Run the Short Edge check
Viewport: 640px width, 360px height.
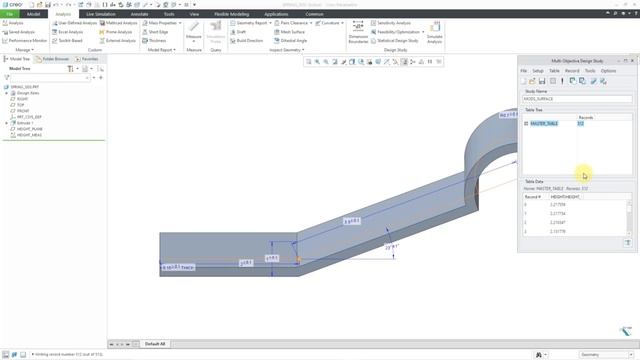pos(155,32)
